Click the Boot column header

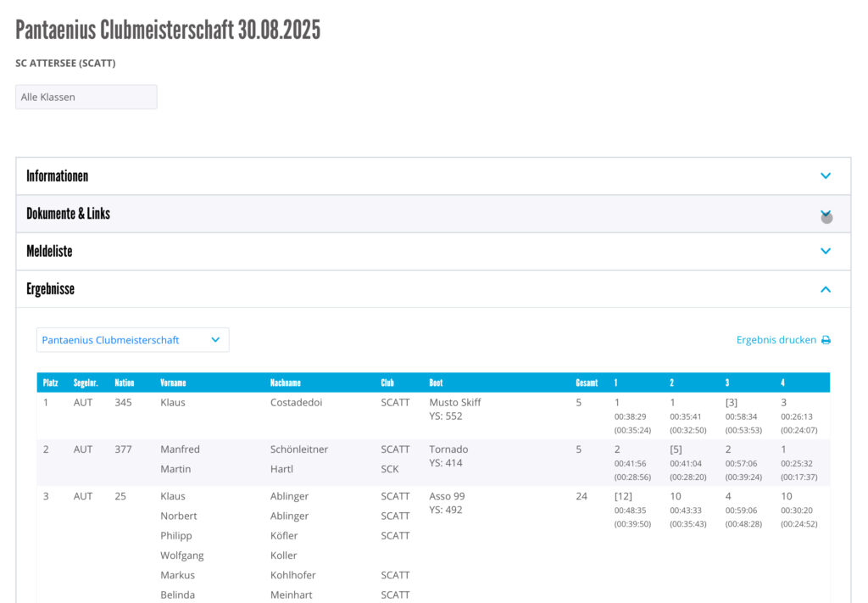pos(436,382)
